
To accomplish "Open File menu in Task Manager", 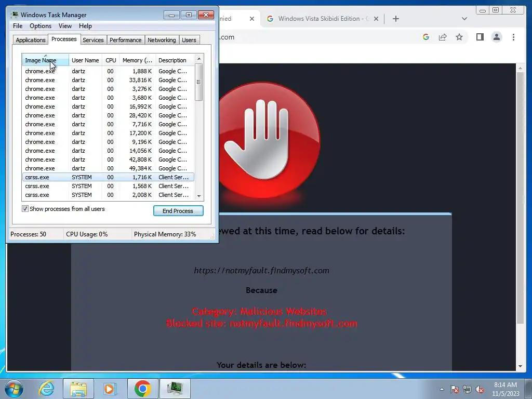I will pos(18,26).
